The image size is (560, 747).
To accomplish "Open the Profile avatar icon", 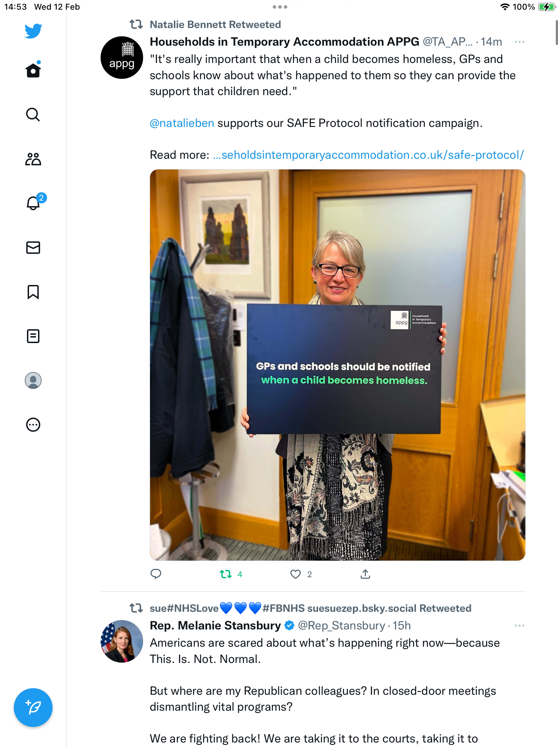I will [x=33, y=380].
